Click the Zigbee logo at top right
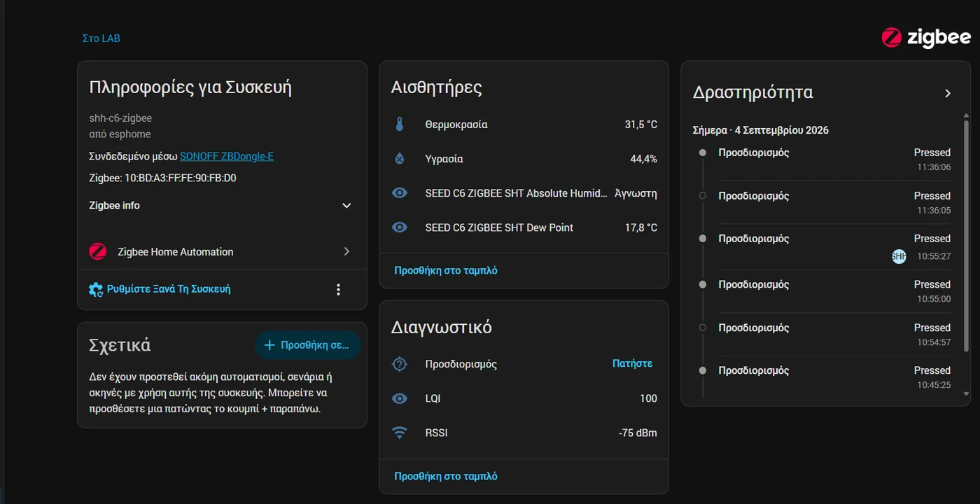 [926, 38]
